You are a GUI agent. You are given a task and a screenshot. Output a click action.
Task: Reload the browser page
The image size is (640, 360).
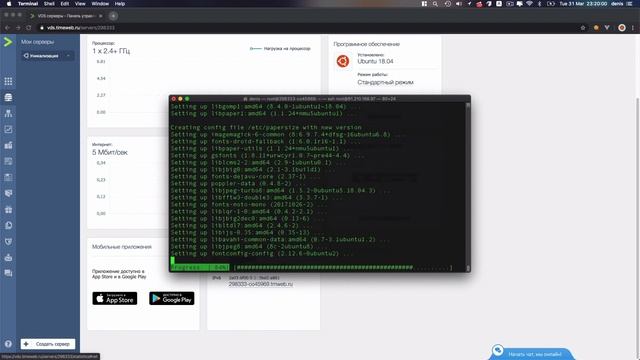tap(29, 28)
